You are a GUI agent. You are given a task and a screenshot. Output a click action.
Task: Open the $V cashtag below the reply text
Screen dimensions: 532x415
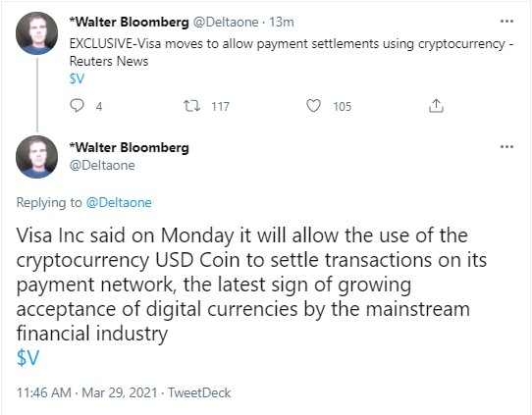28,357
